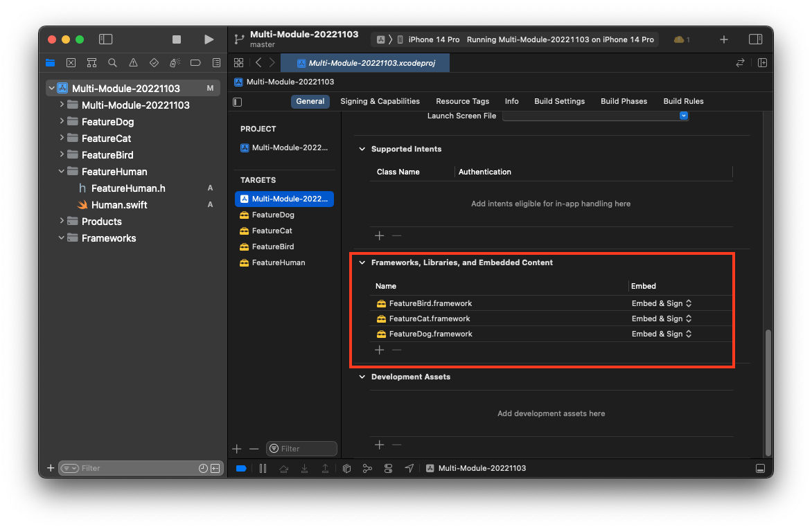Expand the FeatureDog folder
The height and width of the screenshot is (529, 812).
tap(62, 121)
